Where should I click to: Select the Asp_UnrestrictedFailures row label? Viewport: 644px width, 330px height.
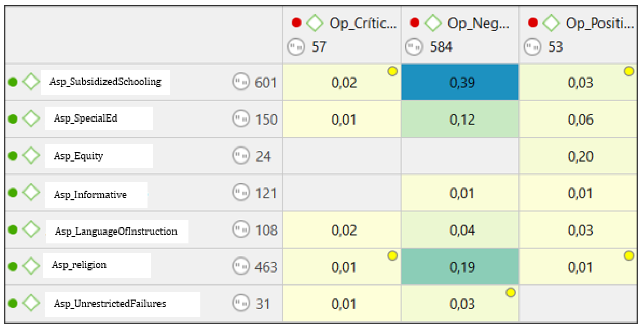pyautogui.click(x=110, y=304)
